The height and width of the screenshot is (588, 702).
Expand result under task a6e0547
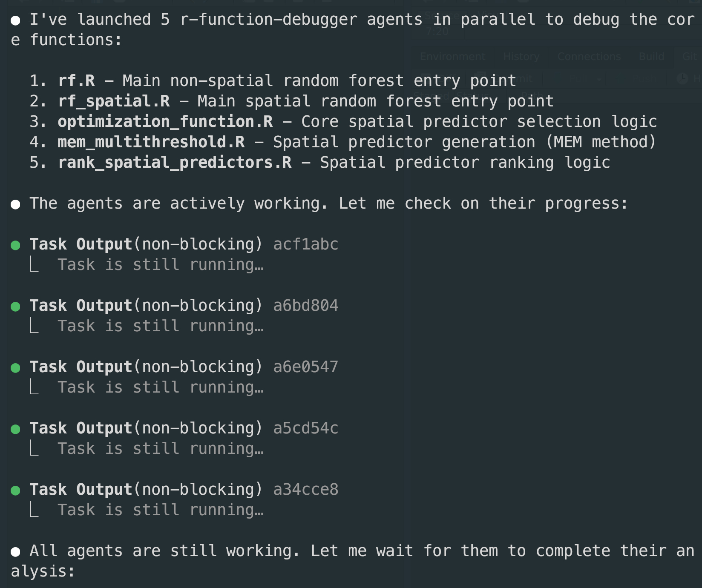[161, 387]
